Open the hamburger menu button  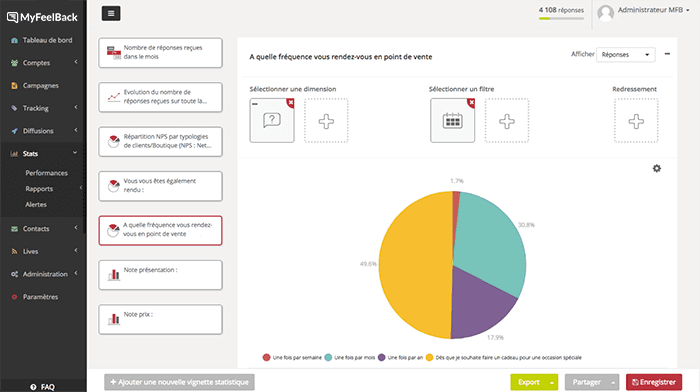111,13
